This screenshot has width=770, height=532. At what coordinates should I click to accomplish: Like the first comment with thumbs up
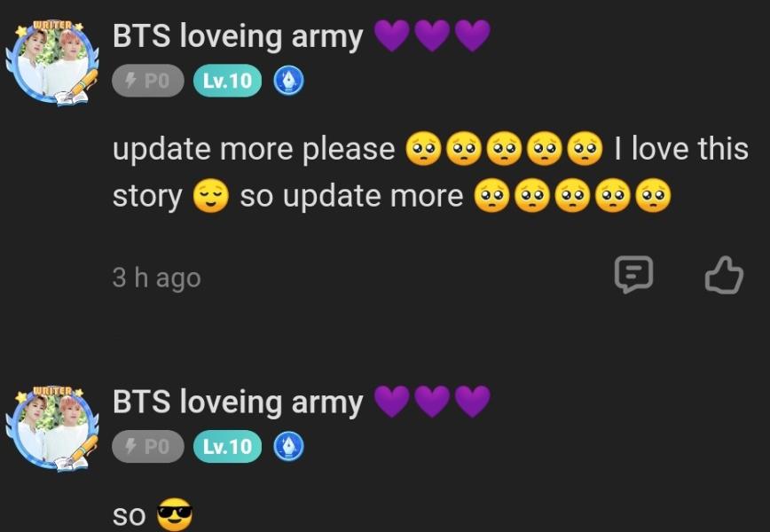tap(724, 275)
